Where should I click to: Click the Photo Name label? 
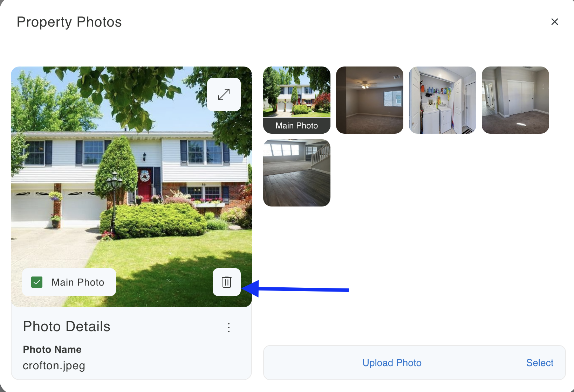point(52,349)
